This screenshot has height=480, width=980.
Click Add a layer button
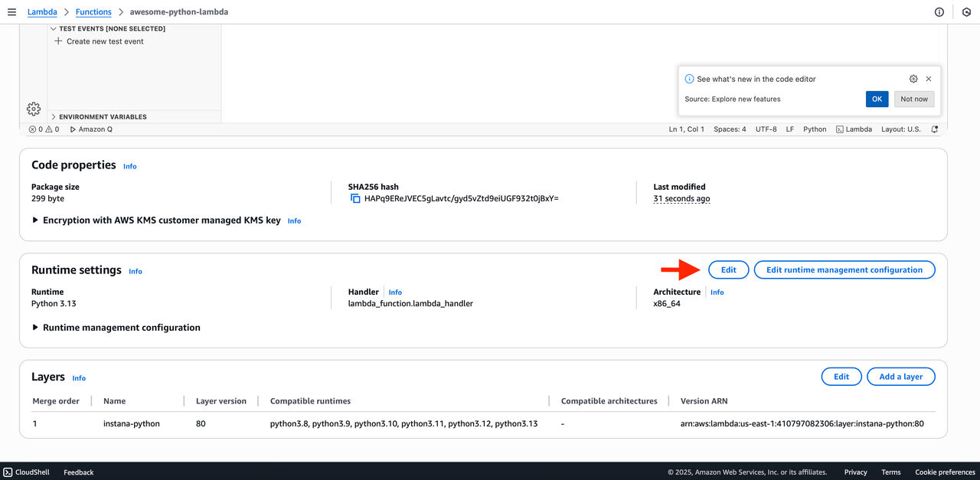click(901, 377)
